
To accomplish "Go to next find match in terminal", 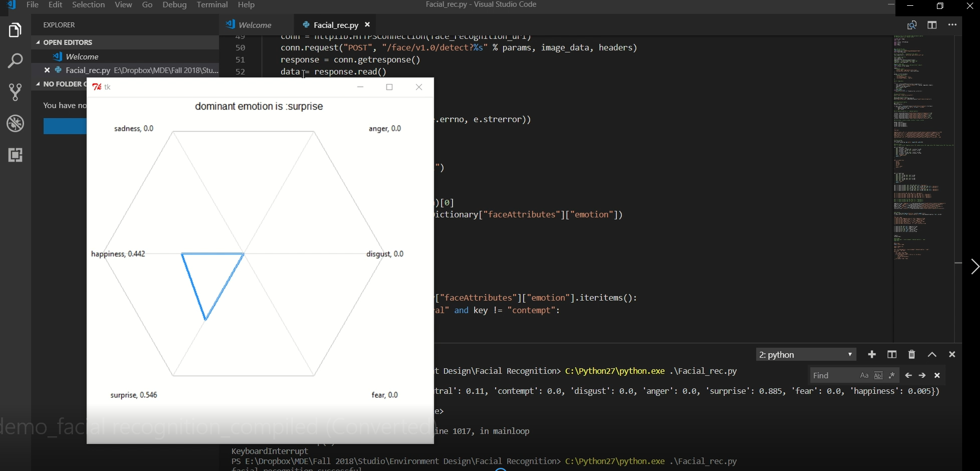I will pyautogui.click(x=922, y=375).
